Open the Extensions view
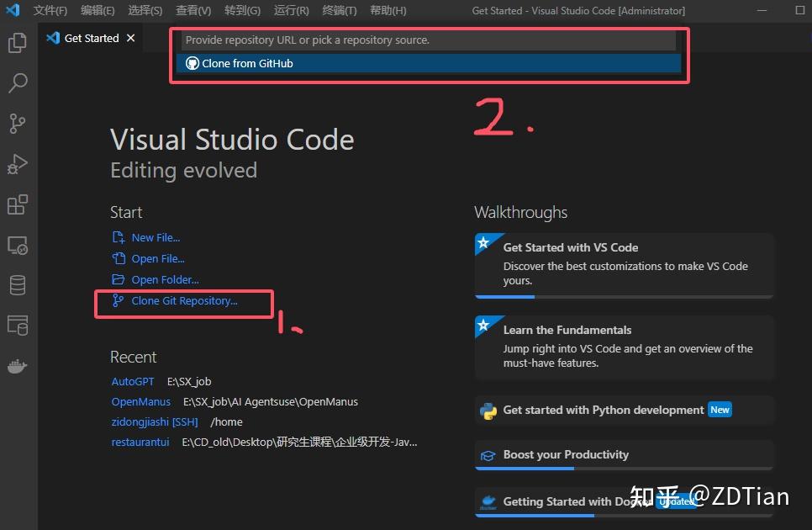Screen dimensions: 812x530 (18, 204)
